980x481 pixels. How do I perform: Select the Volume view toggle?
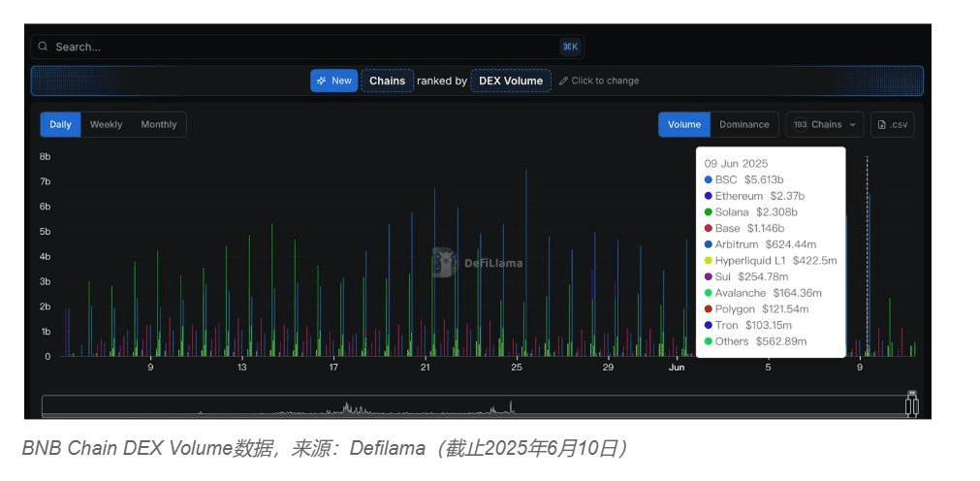[x=684, y=124]
